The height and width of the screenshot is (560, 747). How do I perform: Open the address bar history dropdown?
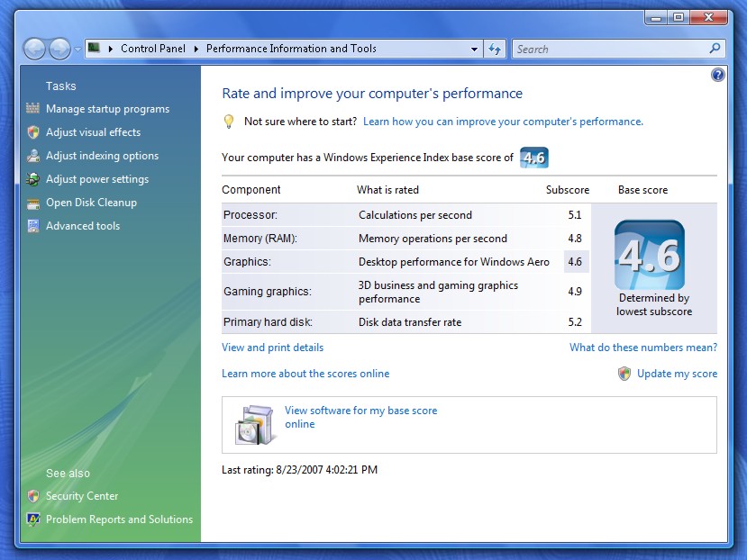click(474, 49)
